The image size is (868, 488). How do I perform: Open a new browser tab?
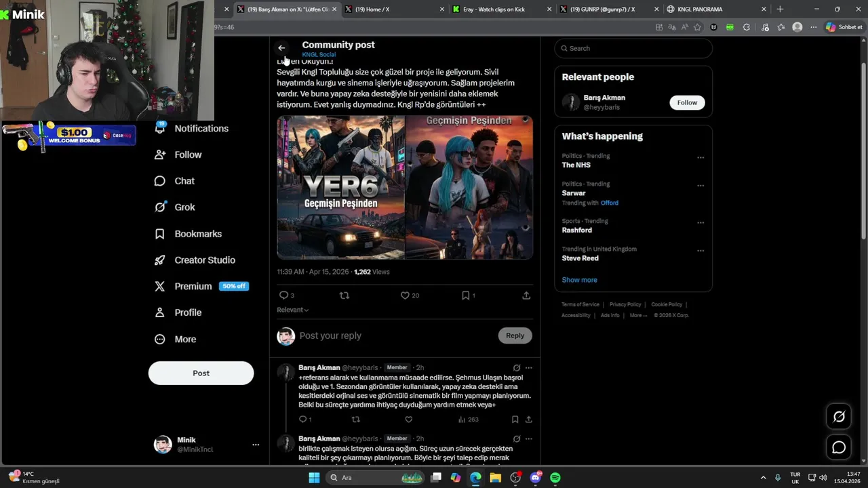(x=780, y=9)
